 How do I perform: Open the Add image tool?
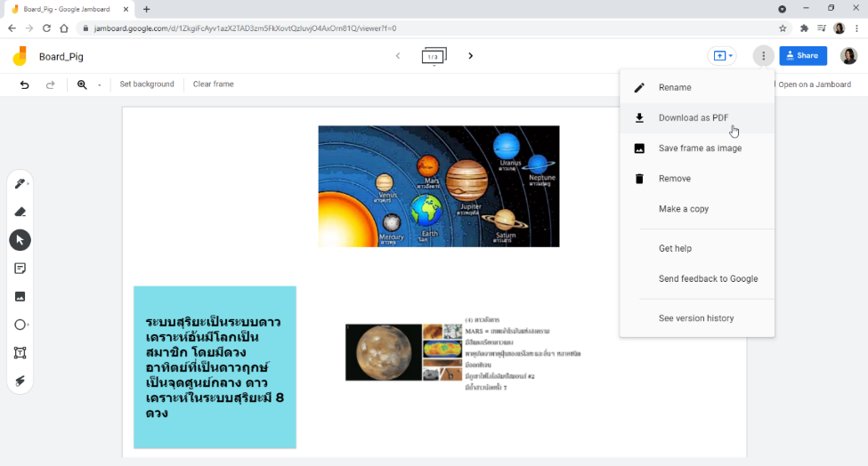(20, 296)
